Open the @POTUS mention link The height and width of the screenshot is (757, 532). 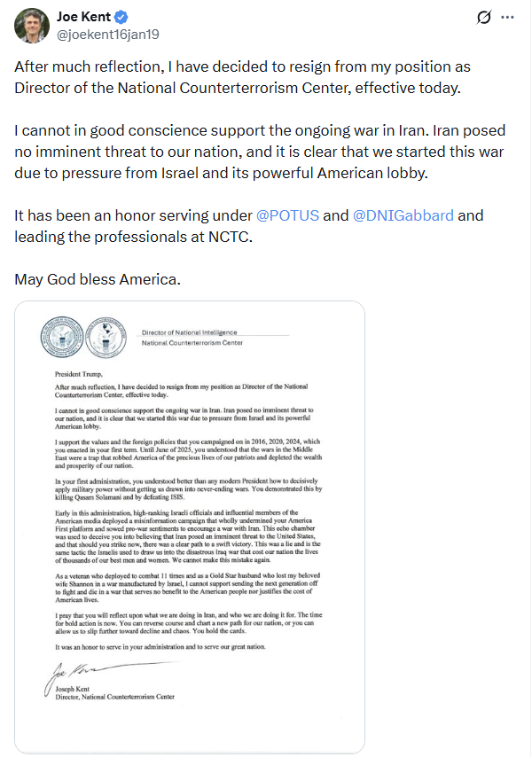point(287,215)
